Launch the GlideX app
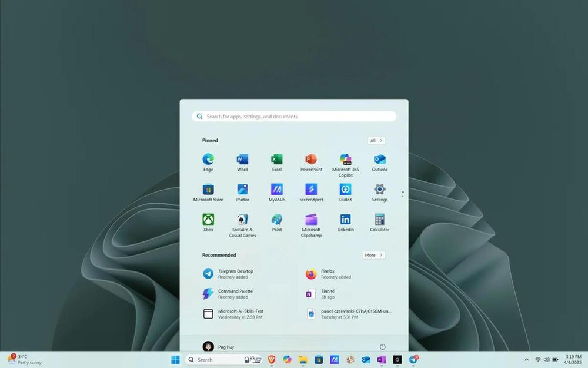The width and height of the screenshot is (588, 368). click(x=345, y=193)
